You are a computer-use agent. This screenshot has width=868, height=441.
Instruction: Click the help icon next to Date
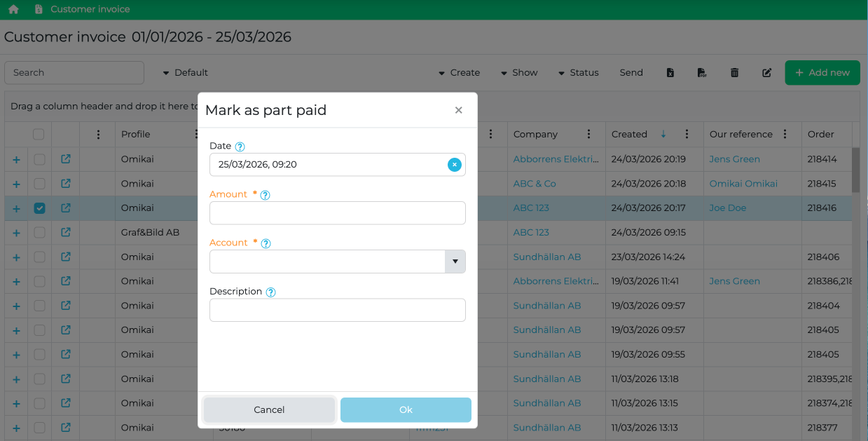240,147
